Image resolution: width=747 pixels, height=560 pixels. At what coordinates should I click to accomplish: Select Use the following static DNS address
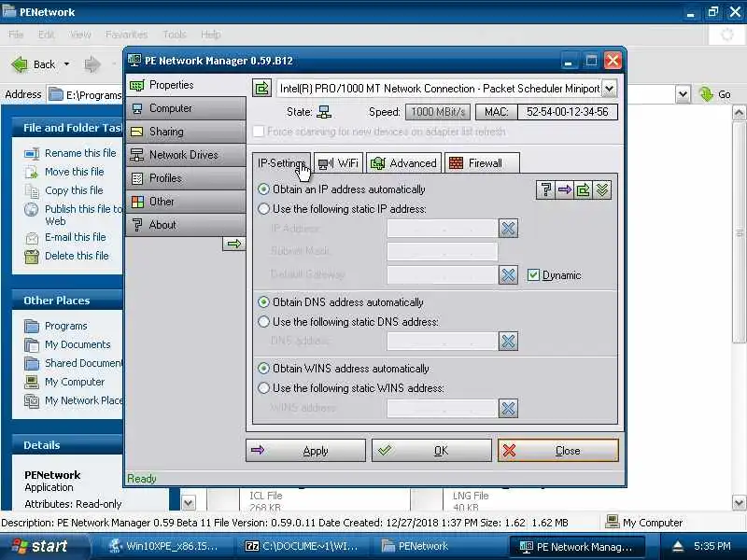348,322
